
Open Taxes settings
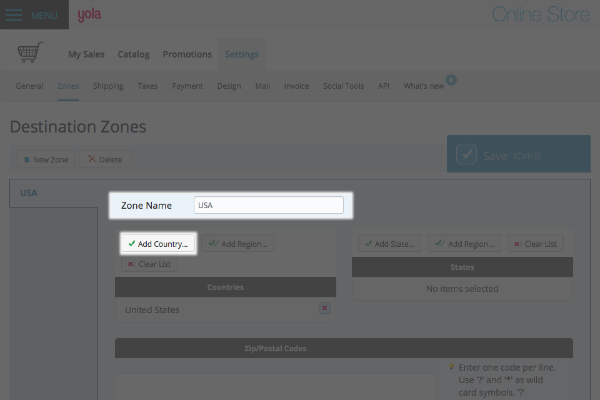click(148, 86)
